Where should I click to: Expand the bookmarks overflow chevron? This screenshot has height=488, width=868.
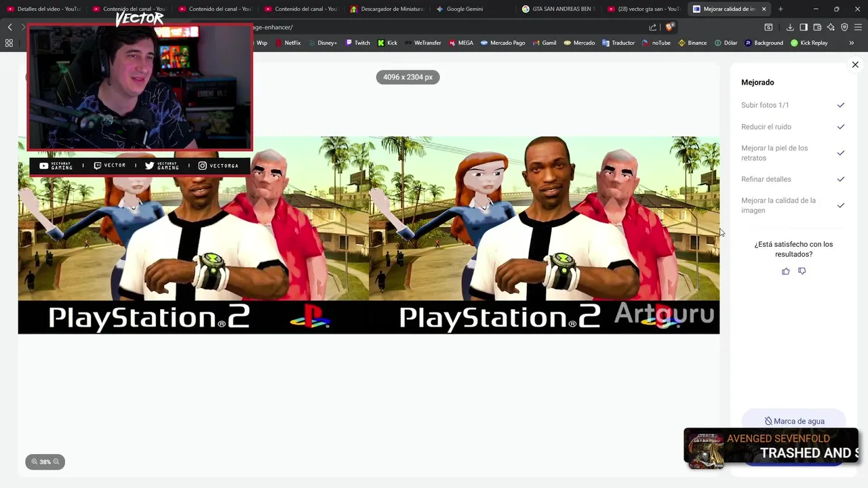[x=852, y=43]
